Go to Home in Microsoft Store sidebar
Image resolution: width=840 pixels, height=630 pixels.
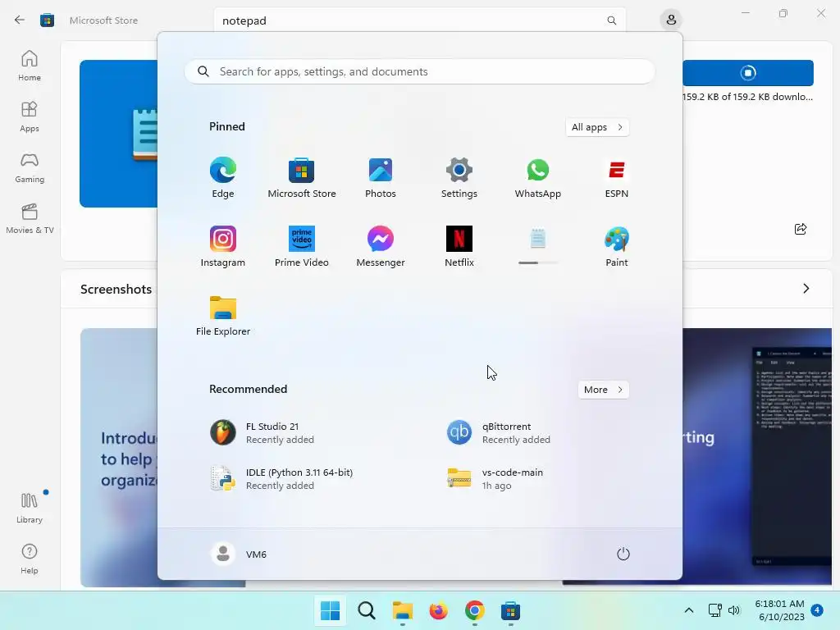coord(30,66)
